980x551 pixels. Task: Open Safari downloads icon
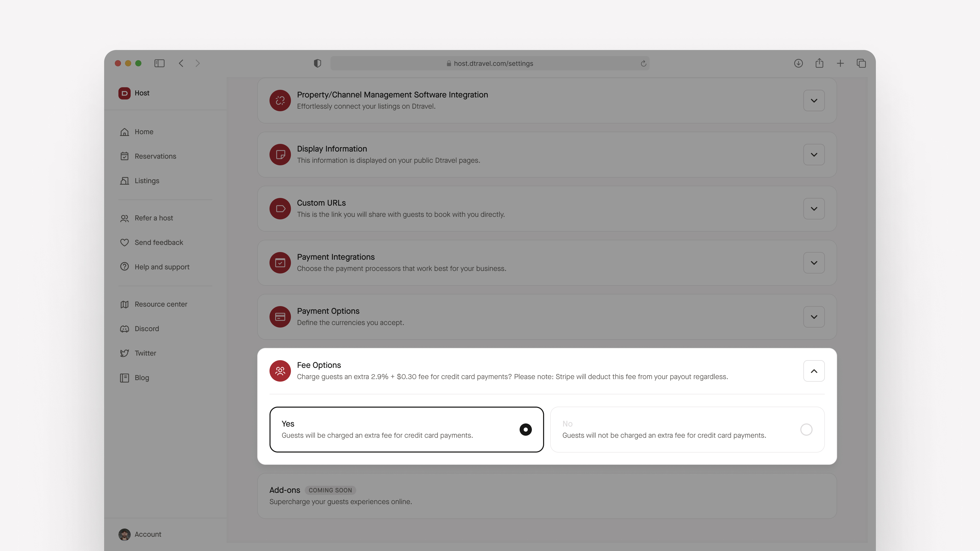point(798,63)
